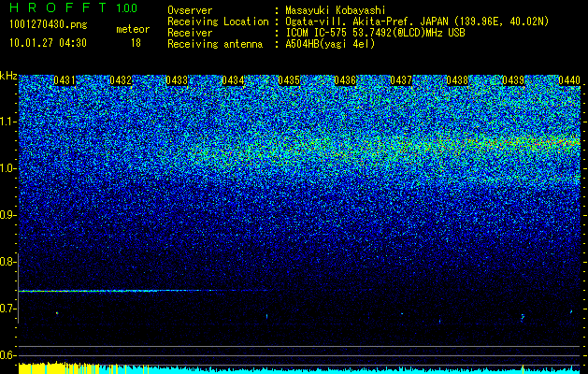Click the 0438 time marker
This screenshot has width=588, height=374.
[457, 80]
